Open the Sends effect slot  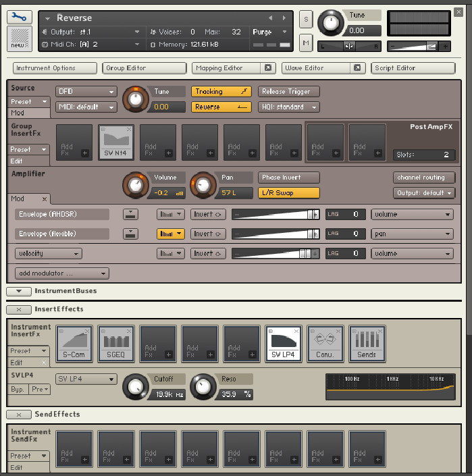click(367, 344)
